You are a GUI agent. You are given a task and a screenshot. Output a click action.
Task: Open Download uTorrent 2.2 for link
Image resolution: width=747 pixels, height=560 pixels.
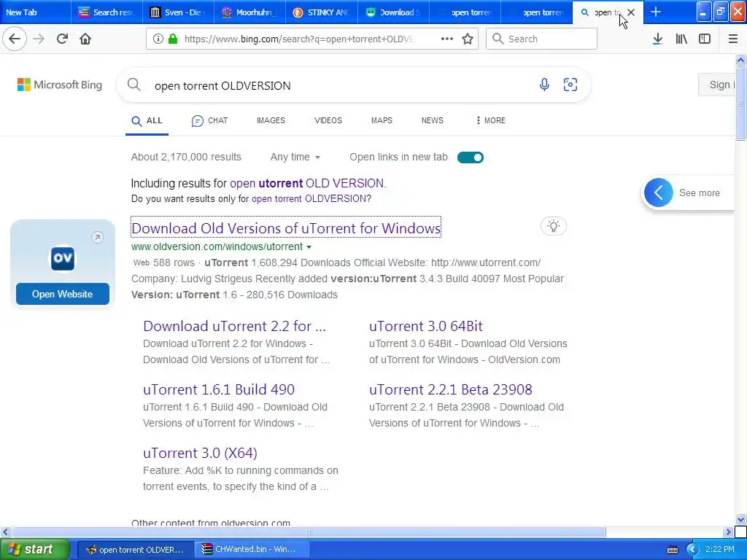coord(234,326)
